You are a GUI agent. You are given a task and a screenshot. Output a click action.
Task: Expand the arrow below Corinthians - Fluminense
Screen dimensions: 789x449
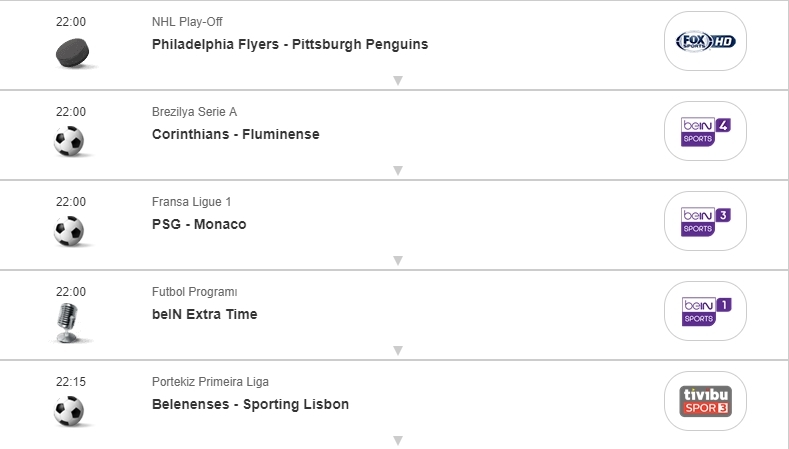(x=397, y=170)
